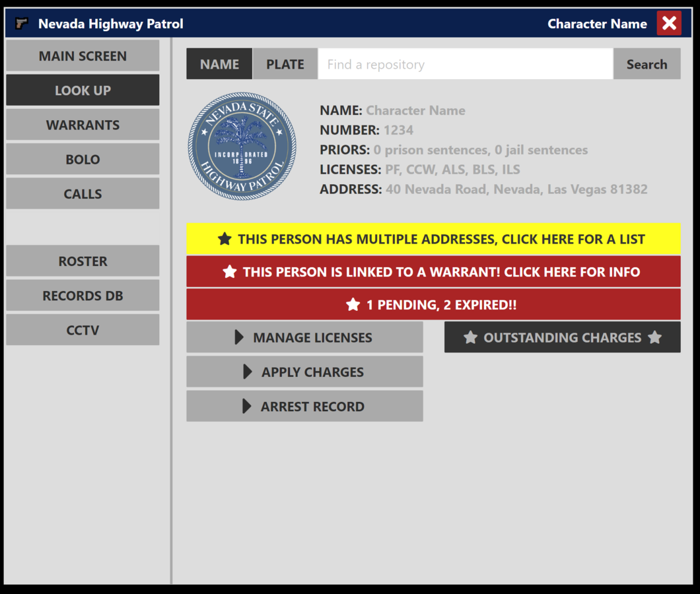Click the star icon on multiple addresses banner

tap(225, 239)
